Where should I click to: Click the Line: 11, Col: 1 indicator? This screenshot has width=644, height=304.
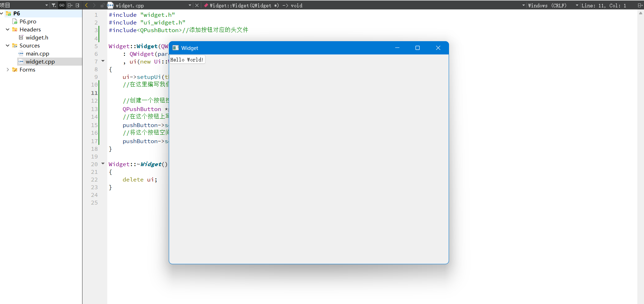(x=604, y=5)
